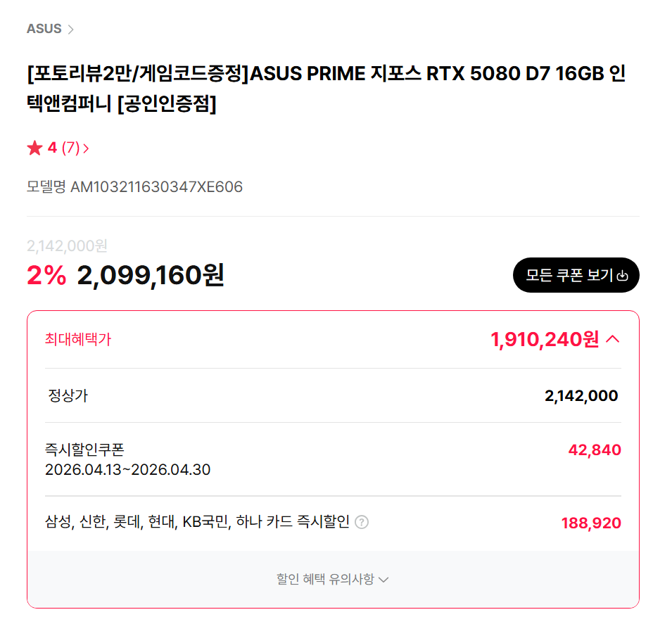Open the ASUS brand breadcrumb link
Image resolution: width=672 pixels, height=624 pixels.
point(44,29)
